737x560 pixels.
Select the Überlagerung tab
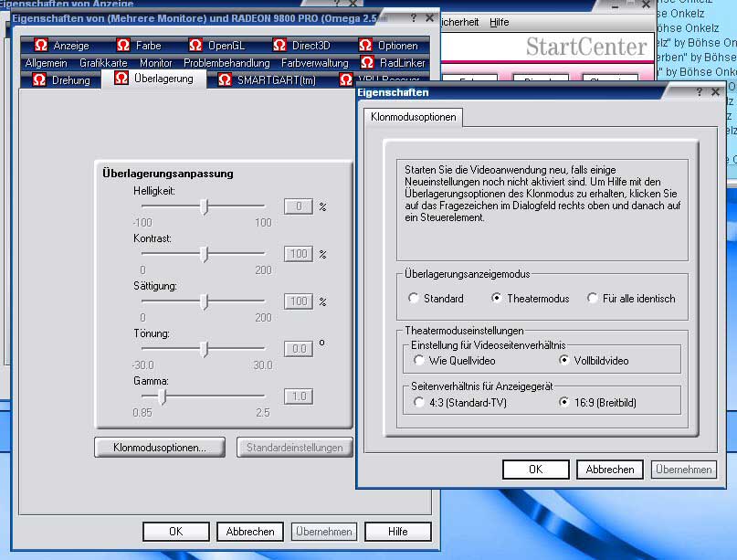click(154, 79)
